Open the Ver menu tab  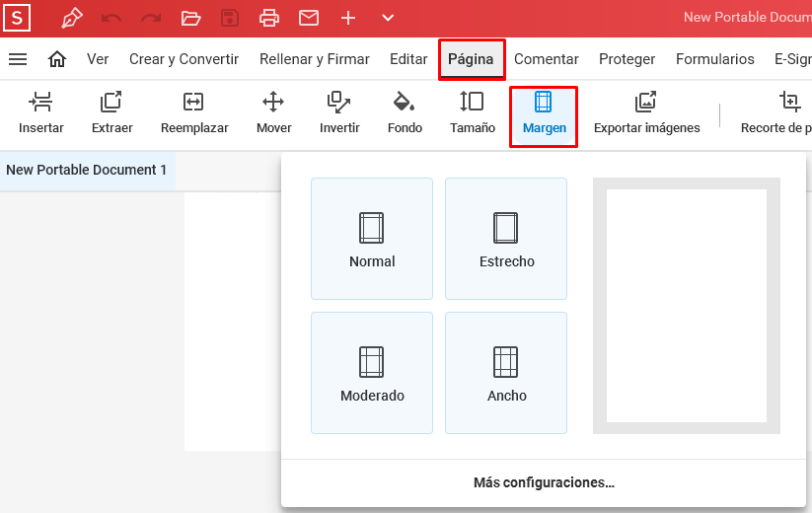coord(98,59)
